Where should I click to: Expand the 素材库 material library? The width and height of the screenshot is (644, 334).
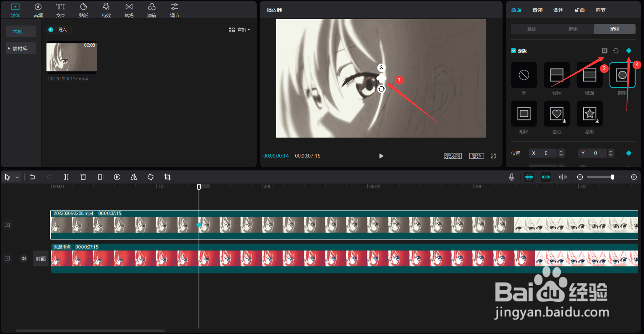(21, 48)
